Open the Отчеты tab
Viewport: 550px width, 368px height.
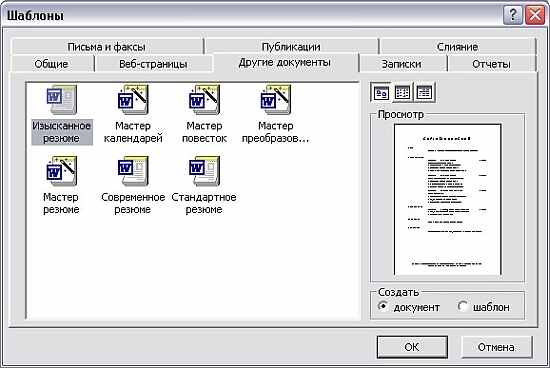[491, 64]
